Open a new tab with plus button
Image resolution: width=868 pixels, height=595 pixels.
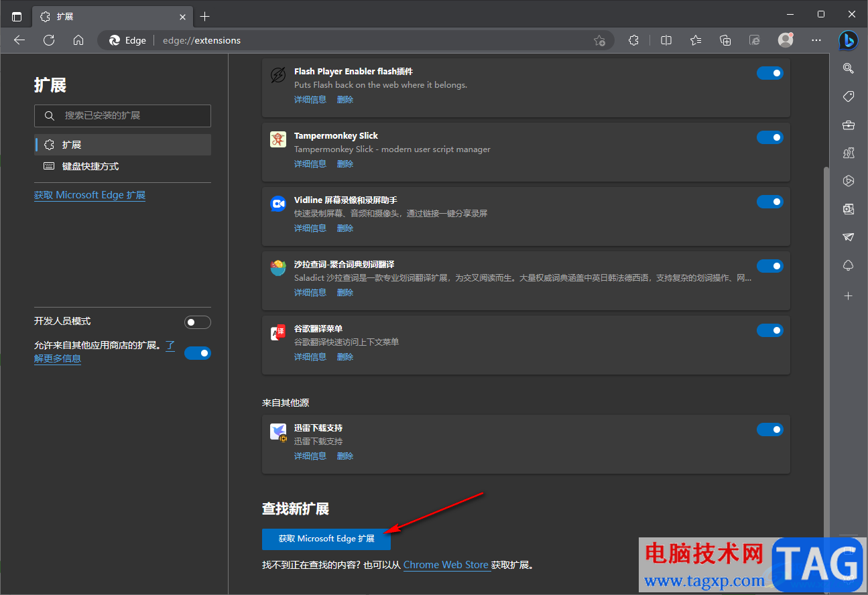click(205, 16)
